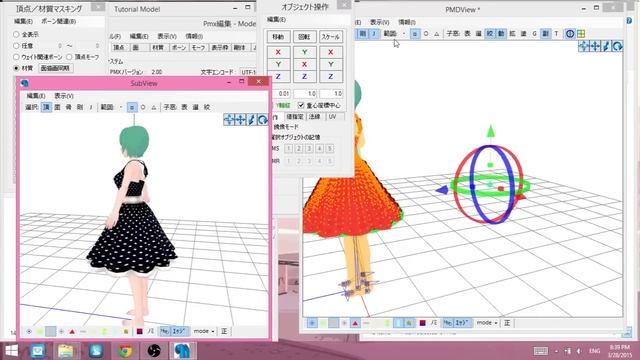640x360 pixels.
Task: Click the move-view navigation icon in PMDView
Action: tap(584, 46)
